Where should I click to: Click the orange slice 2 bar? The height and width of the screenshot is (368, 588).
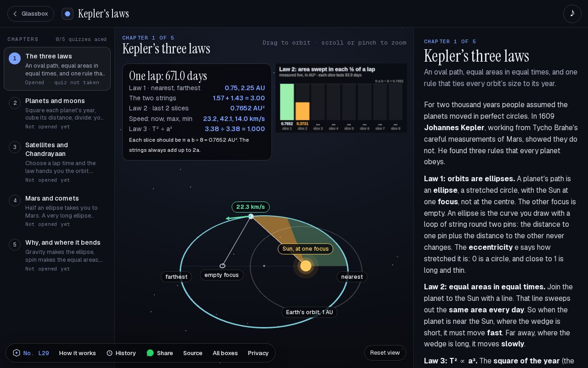[302, 111]
